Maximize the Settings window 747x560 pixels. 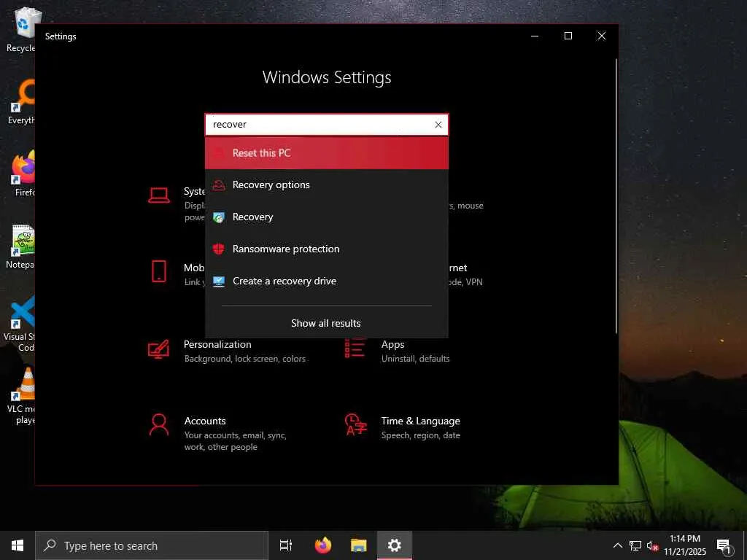point(568,36)
